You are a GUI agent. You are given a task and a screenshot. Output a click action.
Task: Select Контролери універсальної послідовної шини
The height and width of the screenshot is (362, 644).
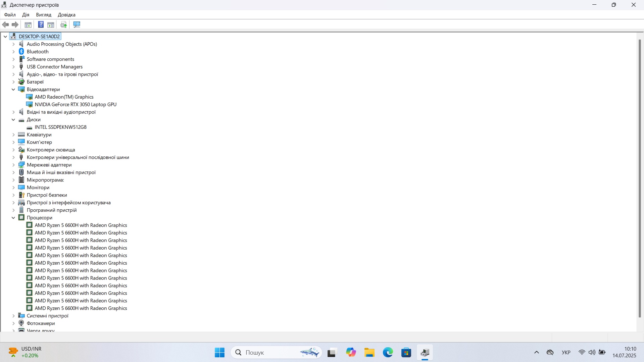[78, 157]
